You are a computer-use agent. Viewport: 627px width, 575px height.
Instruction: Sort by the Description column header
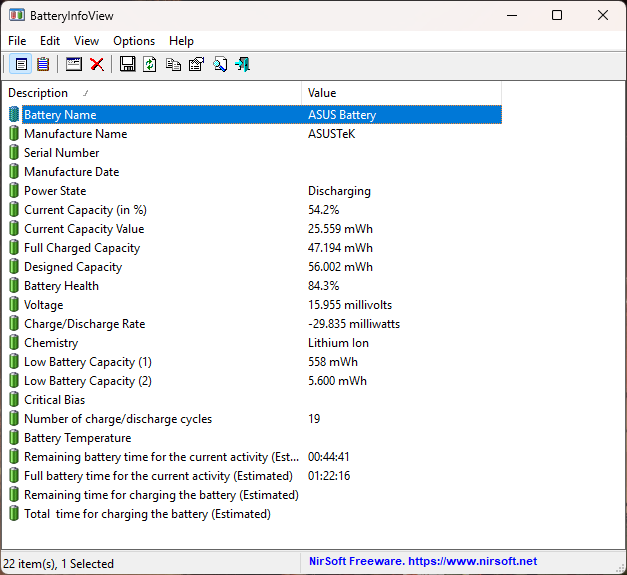click(x=152, y=93)
